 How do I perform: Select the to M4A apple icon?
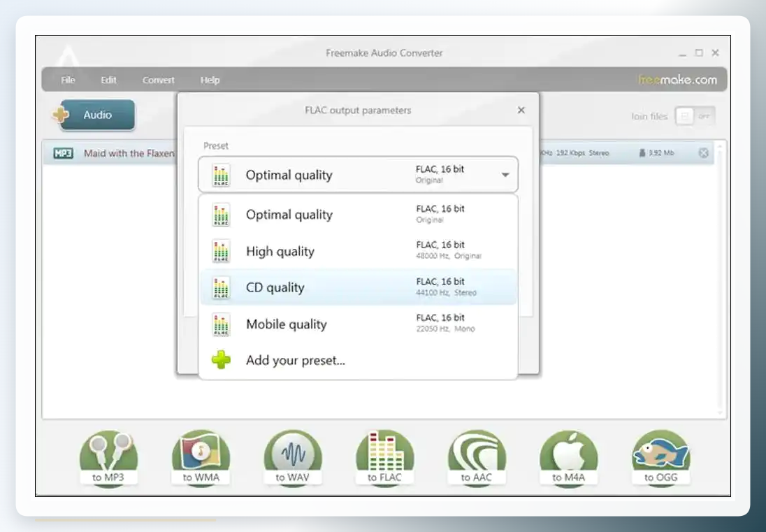(x=569, y=458)
